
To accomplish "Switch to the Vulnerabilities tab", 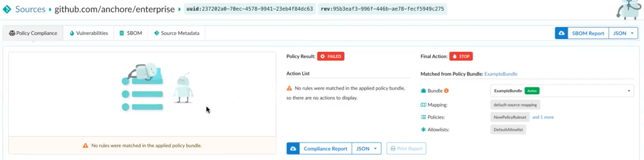I will pyautogui.click(x=89, y=33).
